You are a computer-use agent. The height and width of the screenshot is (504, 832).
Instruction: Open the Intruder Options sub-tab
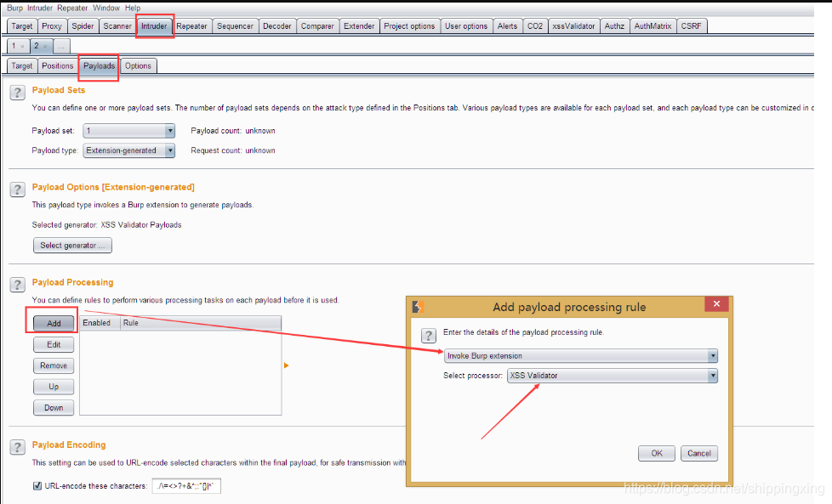coord(138,65)
